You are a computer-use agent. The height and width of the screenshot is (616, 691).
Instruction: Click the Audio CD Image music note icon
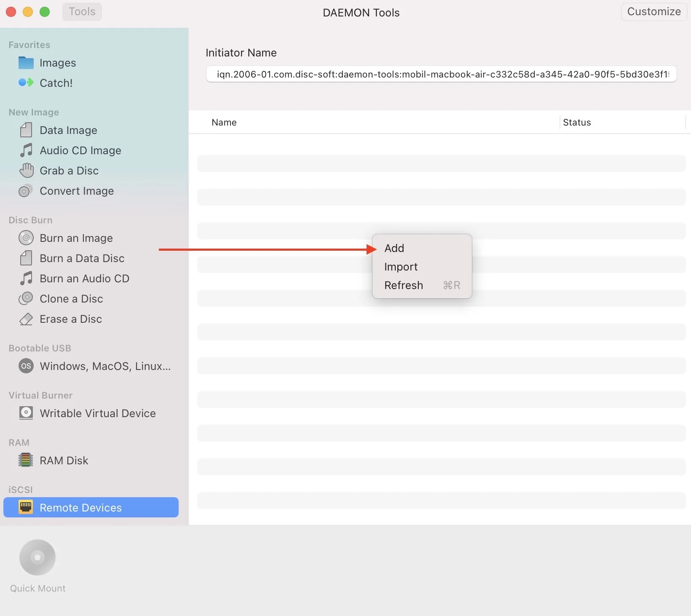pyautogui.click(x=26, y=150)
